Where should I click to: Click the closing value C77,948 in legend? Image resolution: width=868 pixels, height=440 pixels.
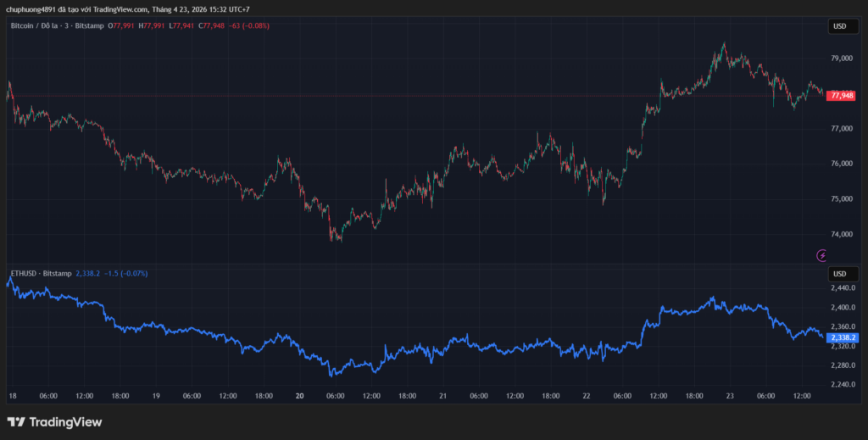click(x=209, y=26)
